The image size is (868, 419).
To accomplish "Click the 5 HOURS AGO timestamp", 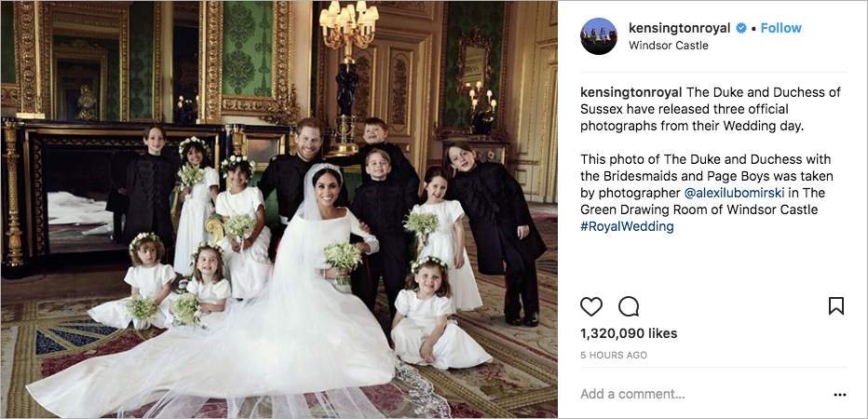I will (614, 356).
